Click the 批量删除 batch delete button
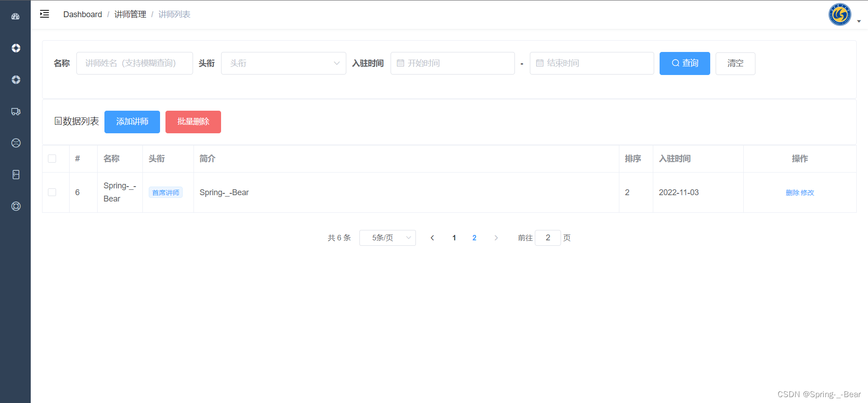This screenshot has height=403, width=868. click(x=193, y=122)
